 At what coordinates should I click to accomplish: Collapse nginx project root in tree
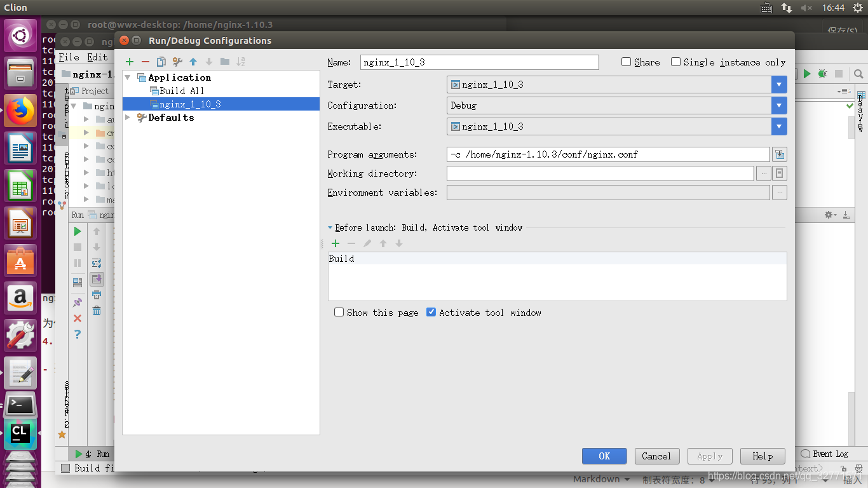[x=74, y=106]
